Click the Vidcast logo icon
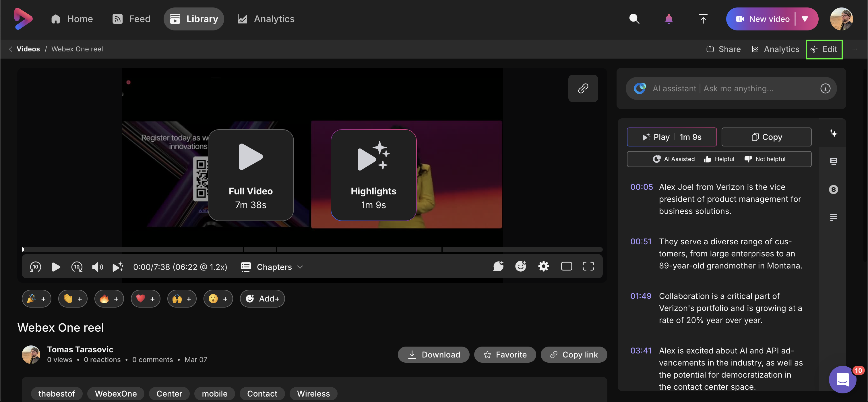This screenshot has width=868, height=402. click(23, 19)
